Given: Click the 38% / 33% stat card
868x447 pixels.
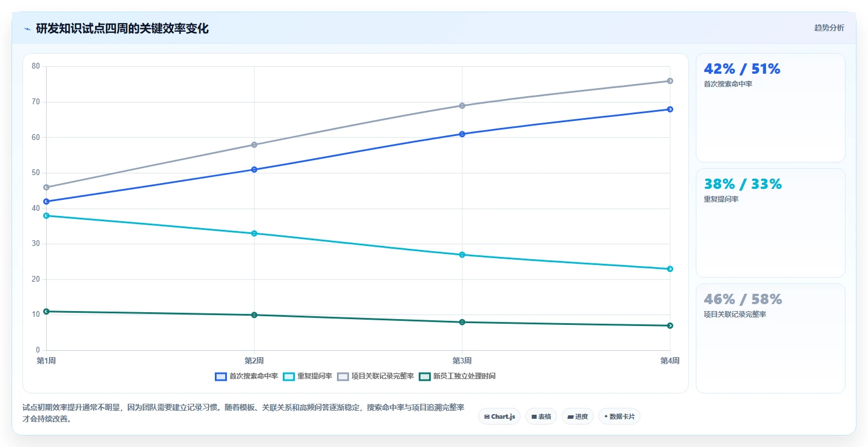Looking at the screenshot, I should click(x=770, y=223).
